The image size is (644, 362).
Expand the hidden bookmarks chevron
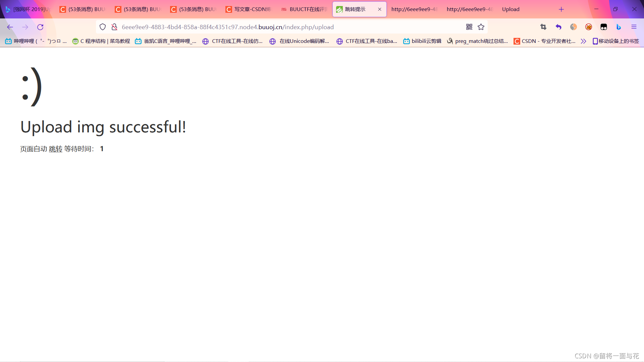584,41
